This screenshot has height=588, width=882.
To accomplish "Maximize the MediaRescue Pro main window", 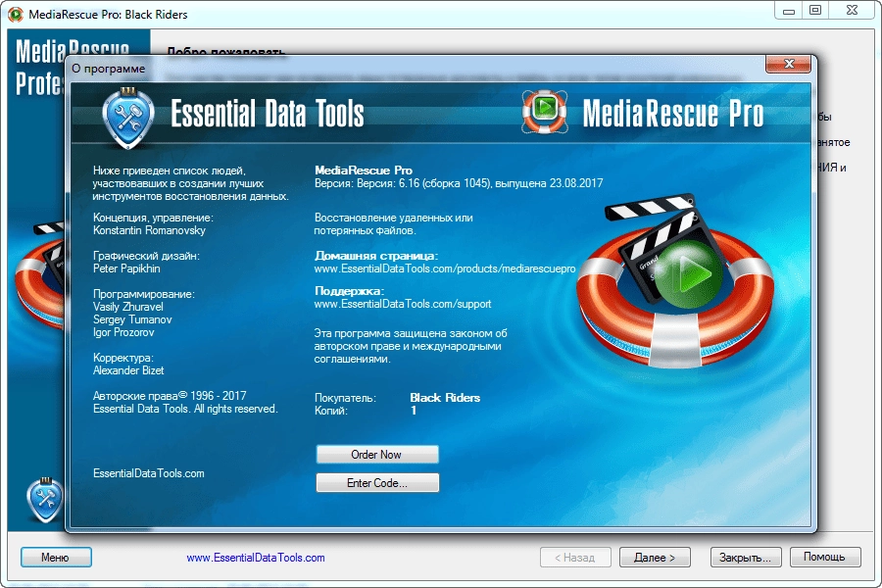I will click(815, 11).
